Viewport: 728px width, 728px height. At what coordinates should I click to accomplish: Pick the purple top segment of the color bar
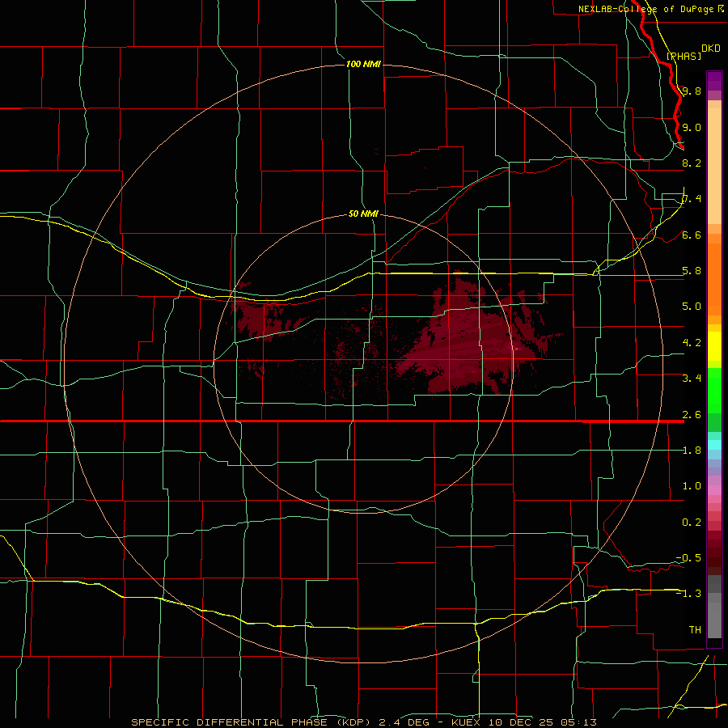tap(714, 81)
